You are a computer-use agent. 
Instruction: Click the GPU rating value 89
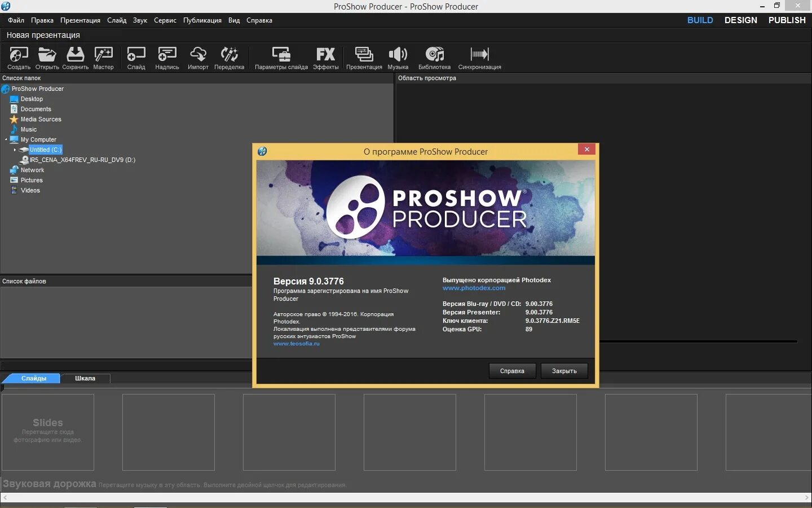point(528,329)
